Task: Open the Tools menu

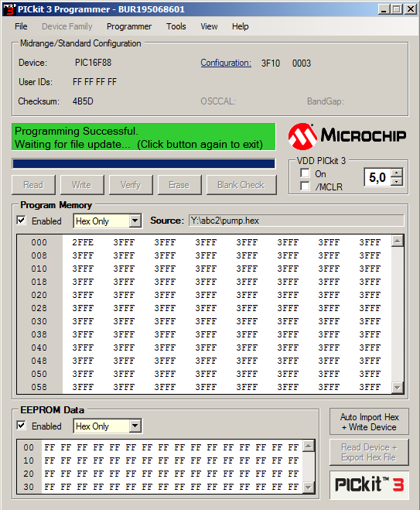Action: click(x=176, y=26)
